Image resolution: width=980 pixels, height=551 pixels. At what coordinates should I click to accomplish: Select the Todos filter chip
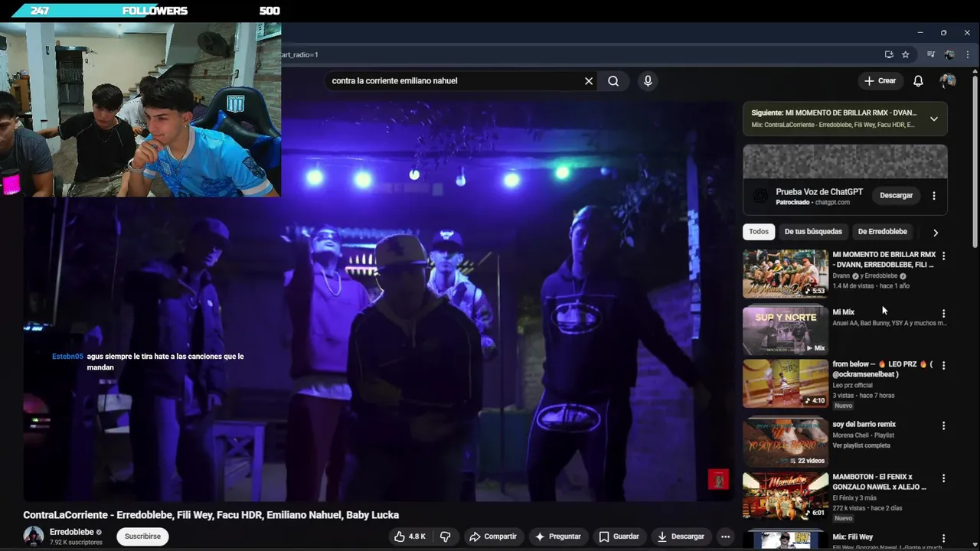(759, 232)
